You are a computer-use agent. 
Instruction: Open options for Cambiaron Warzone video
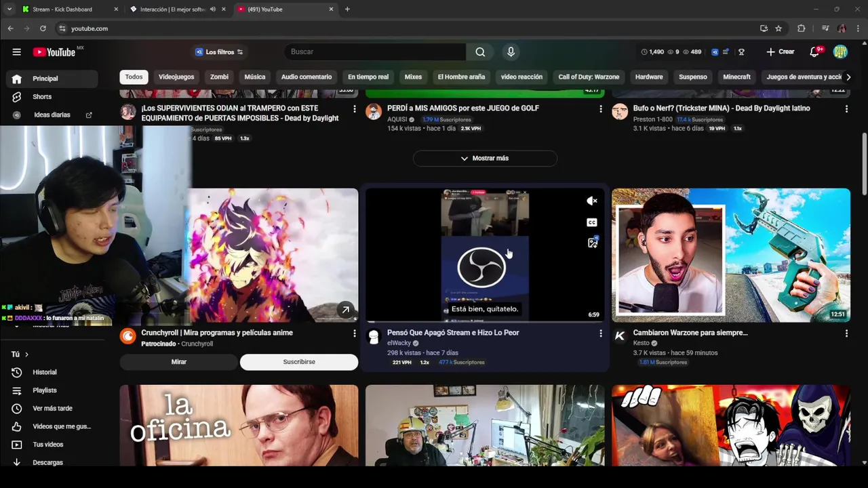[846, 333]
